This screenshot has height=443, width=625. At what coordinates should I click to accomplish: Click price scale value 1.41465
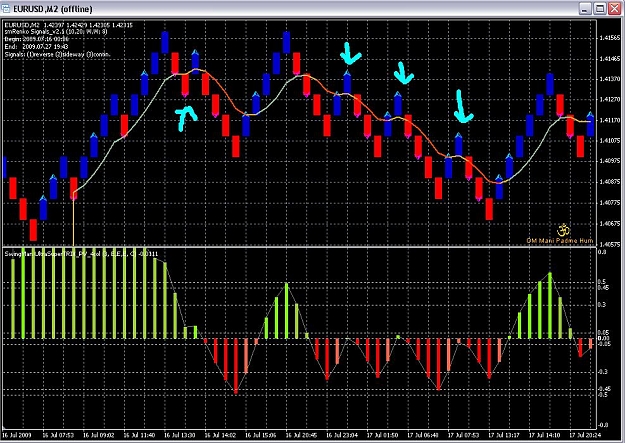(609, 59)
